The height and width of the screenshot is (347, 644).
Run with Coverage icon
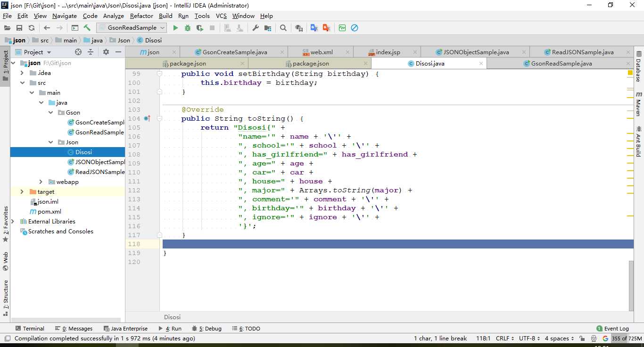[x=200, y=28]
